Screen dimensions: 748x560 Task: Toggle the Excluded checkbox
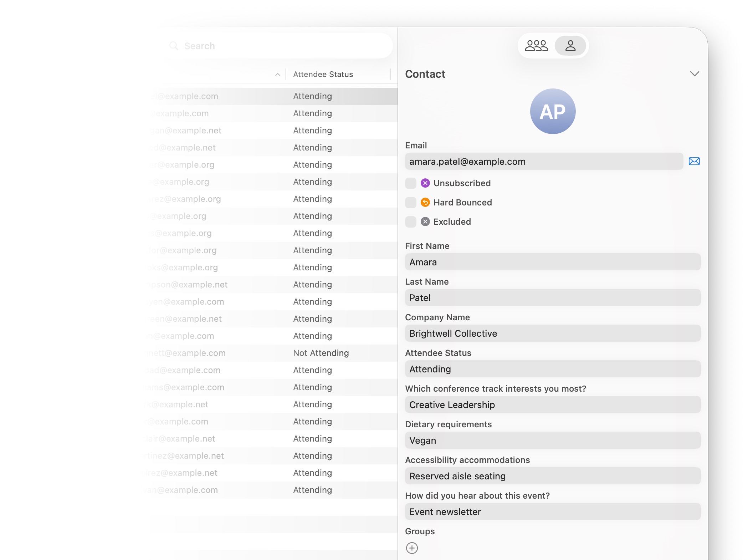[x=411, y=222]
